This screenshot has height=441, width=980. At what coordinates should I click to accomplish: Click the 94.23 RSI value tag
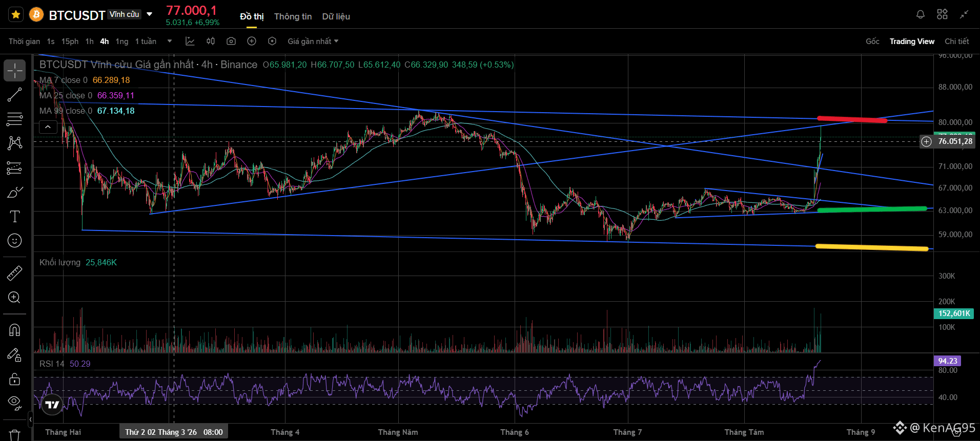[948, 361]
